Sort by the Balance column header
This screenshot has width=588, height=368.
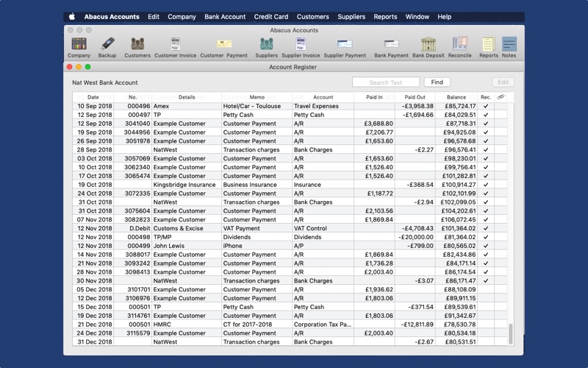(x=456, y=97)
